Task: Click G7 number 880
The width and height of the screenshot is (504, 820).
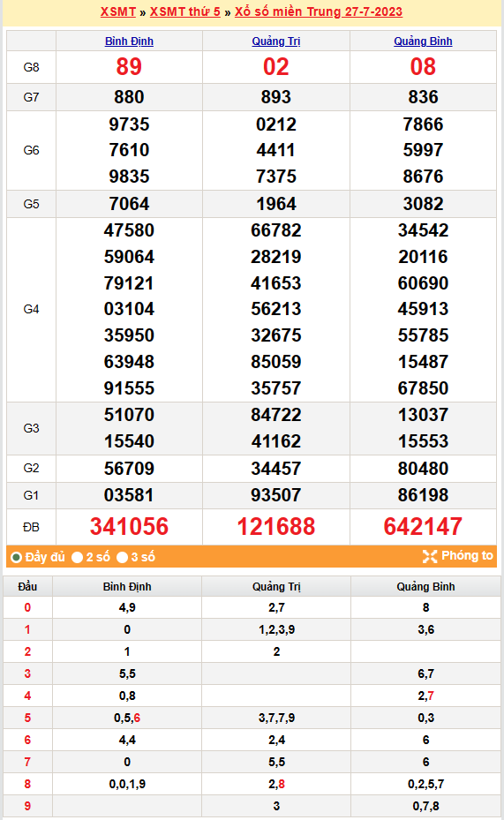Action: 129,97
